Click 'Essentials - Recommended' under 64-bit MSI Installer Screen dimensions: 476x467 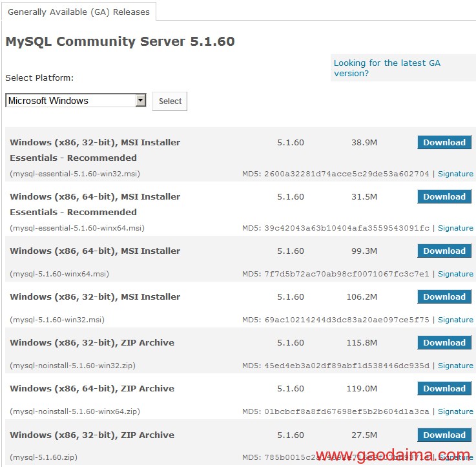point(73,213)
